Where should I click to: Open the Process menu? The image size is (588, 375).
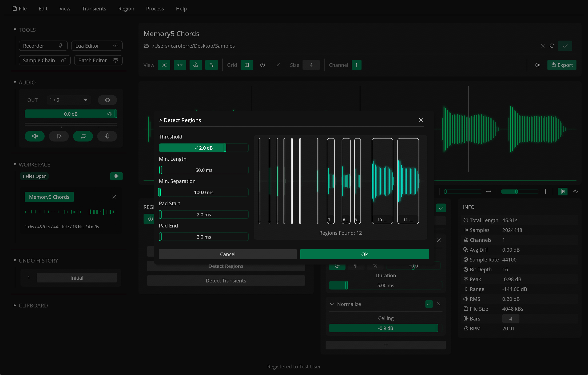[155, 8]
